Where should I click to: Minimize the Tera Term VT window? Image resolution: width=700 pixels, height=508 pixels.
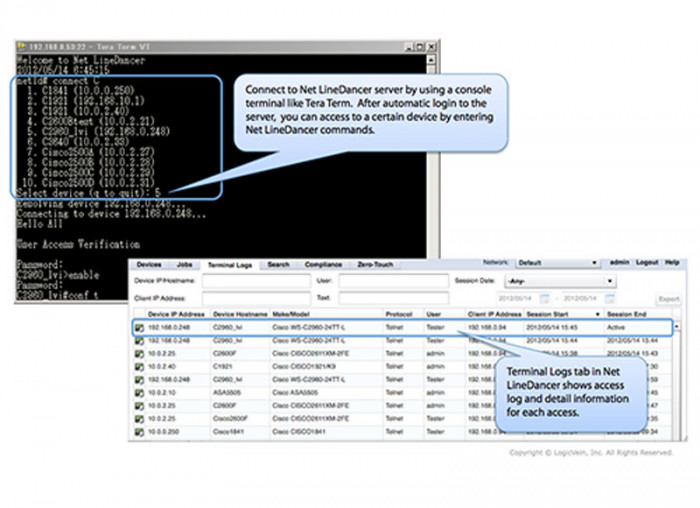point(409,47)
